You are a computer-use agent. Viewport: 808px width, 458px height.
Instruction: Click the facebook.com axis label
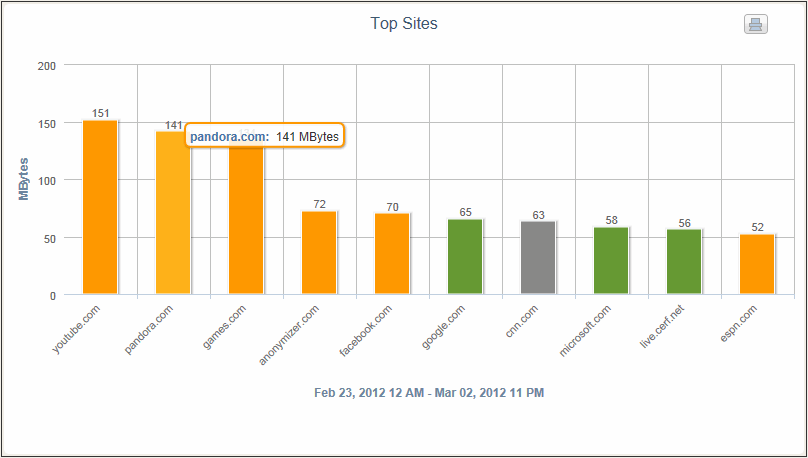pyautogui.click(x=366, y=331)
